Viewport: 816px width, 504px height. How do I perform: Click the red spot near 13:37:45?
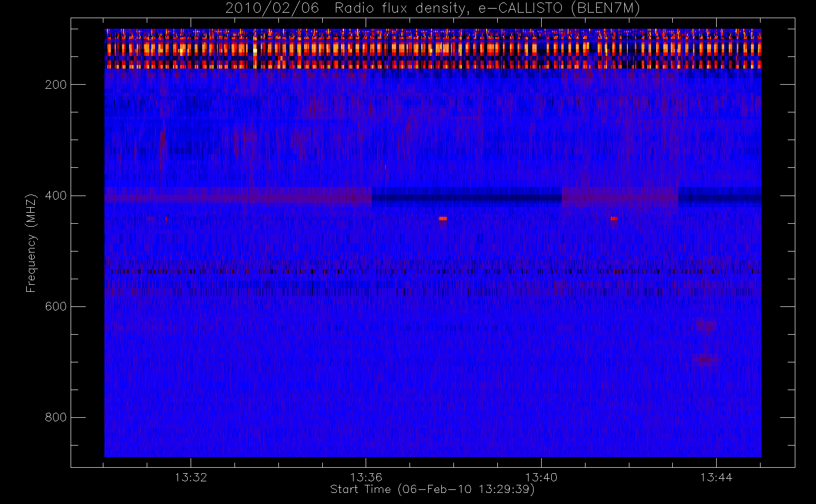(443, 219)
